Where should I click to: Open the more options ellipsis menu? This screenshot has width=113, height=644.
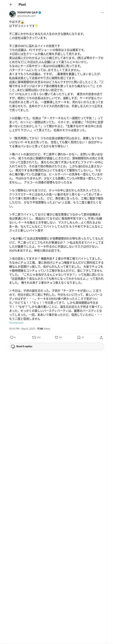pyautogui.click(x=102, y=13)
